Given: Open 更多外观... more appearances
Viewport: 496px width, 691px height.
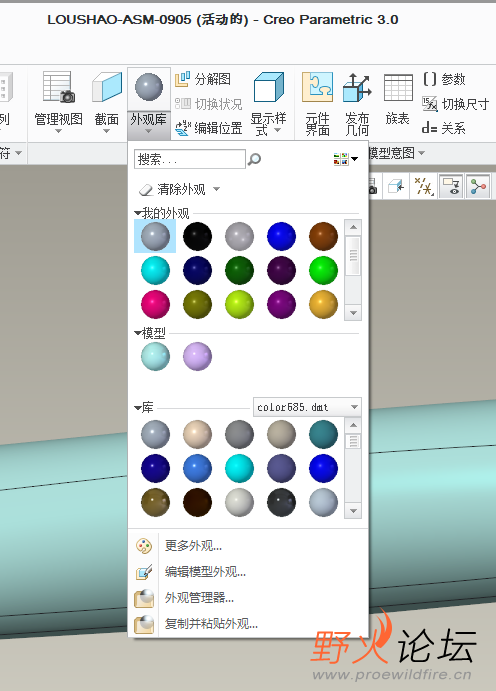Looking at the screenshot, I should [193, 546].
